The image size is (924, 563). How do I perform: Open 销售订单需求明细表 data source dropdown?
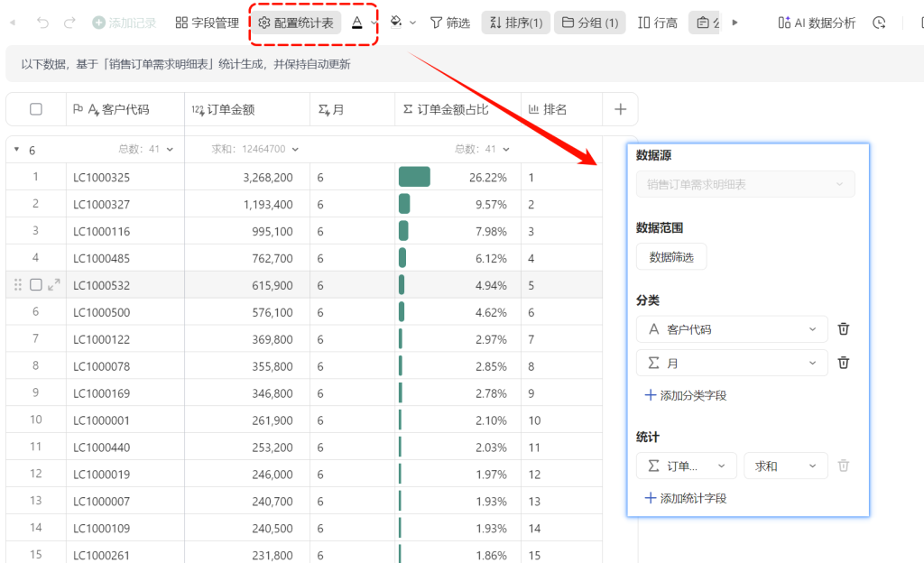tap(745, 184)
